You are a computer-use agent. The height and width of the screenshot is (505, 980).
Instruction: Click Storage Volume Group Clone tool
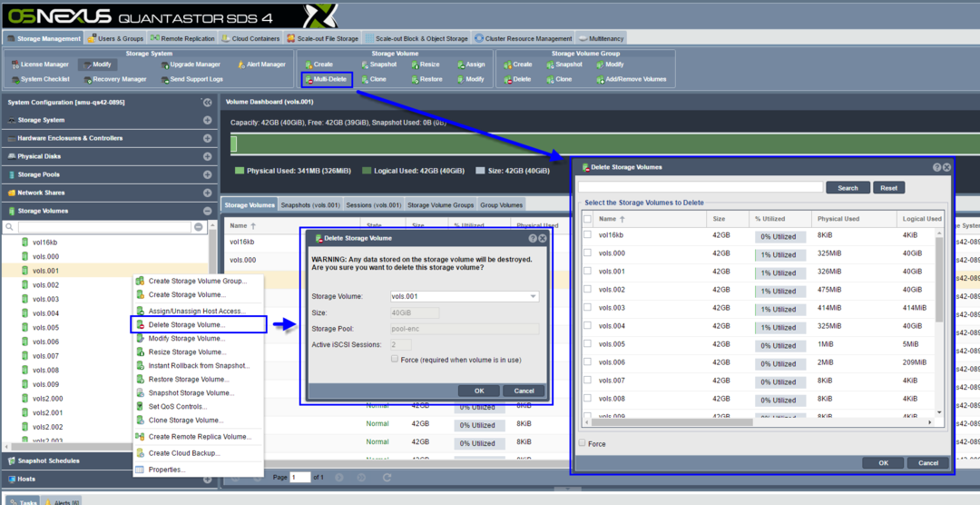tap(559, 79)
